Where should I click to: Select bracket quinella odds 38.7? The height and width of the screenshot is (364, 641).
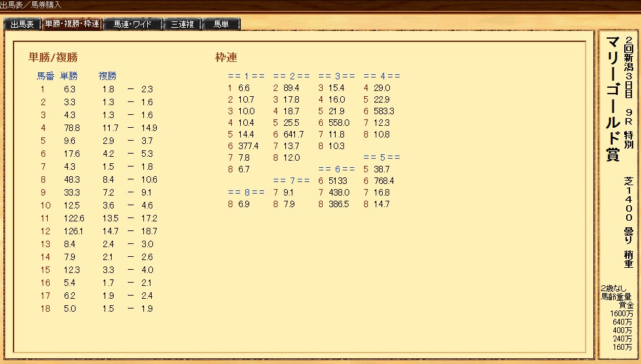[382, 169]
